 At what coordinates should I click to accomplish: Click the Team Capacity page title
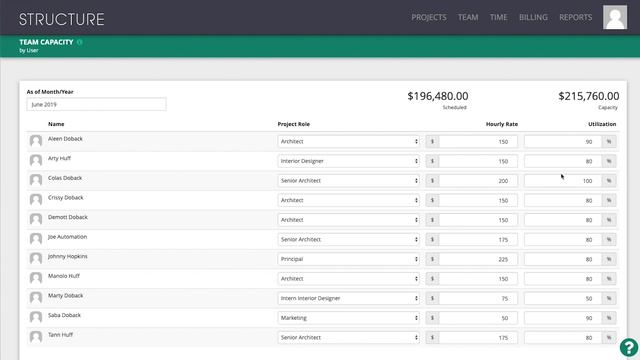[x=46, y=42]
